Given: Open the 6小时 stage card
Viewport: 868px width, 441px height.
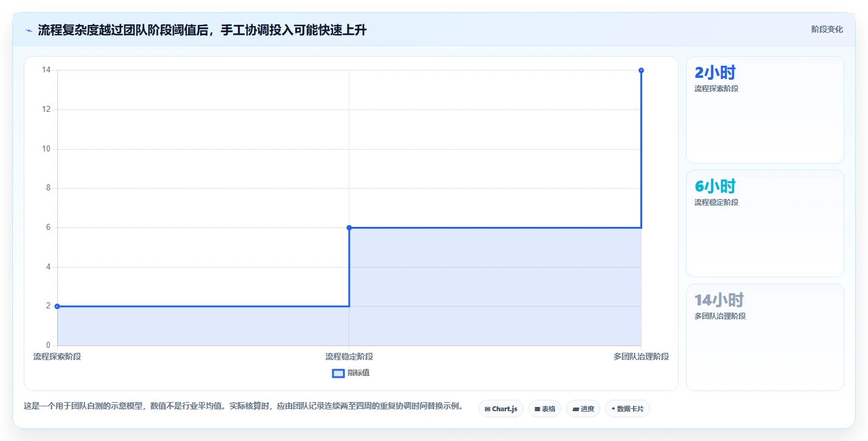Looking at the screenshot, I should click(765, 224).
